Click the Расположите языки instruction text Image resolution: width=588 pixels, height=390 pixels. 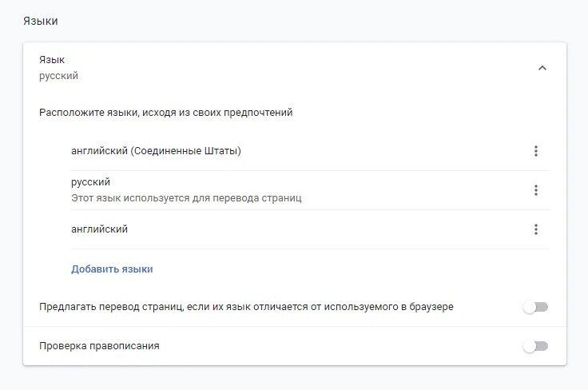coord(165,113)
